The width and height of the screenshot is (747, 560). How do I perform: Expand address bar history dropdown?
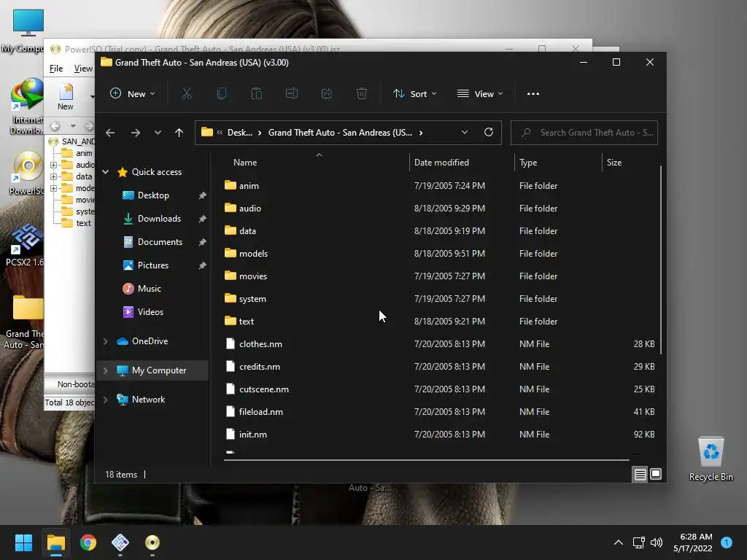click(465, 133)
